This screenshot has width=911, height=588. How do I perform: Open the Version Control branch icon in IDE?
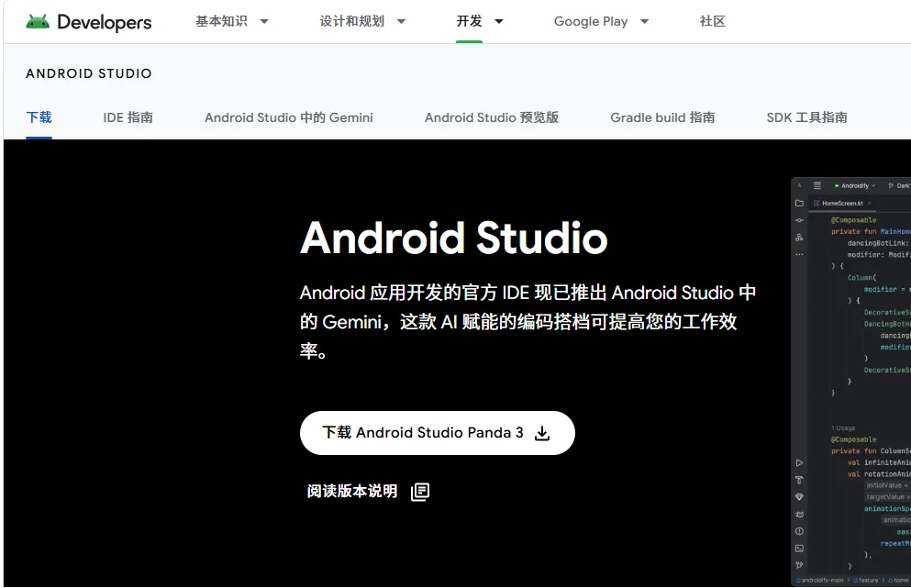pyautogui.click(x=799, y=565)
